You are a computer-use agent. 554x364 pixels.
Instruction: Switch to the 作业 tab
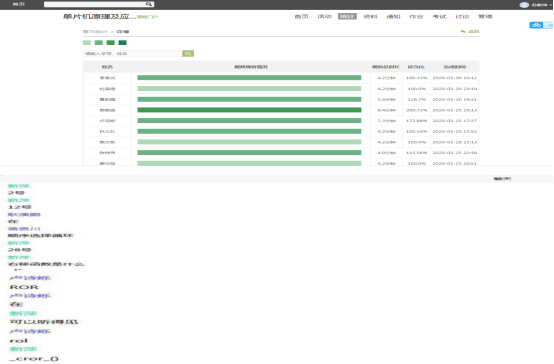(x=416, y=16)
